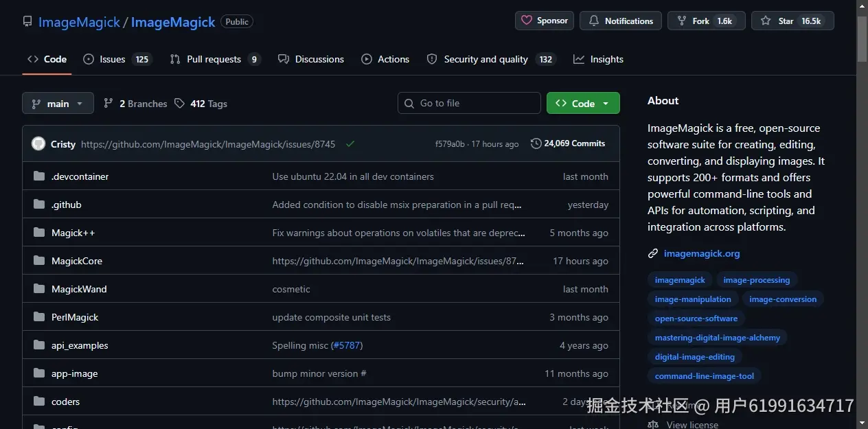Open commit 'update composite unit tests'

point(332,317)
